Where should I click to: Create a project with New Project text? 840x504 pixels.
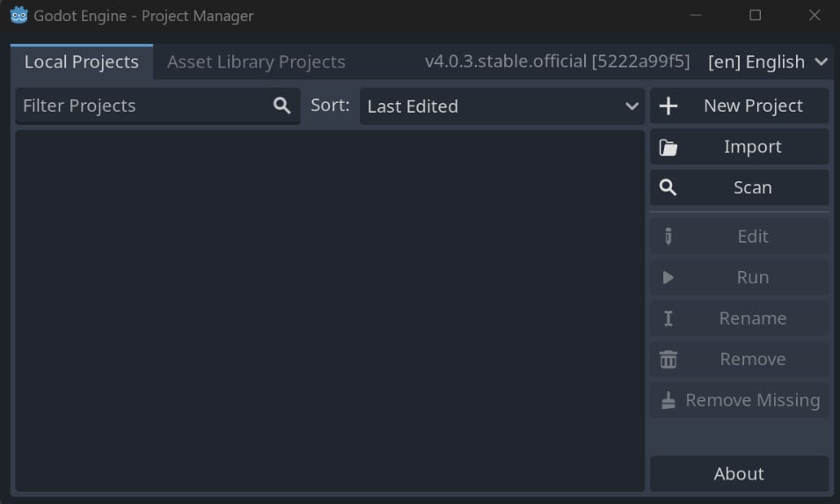753,106
